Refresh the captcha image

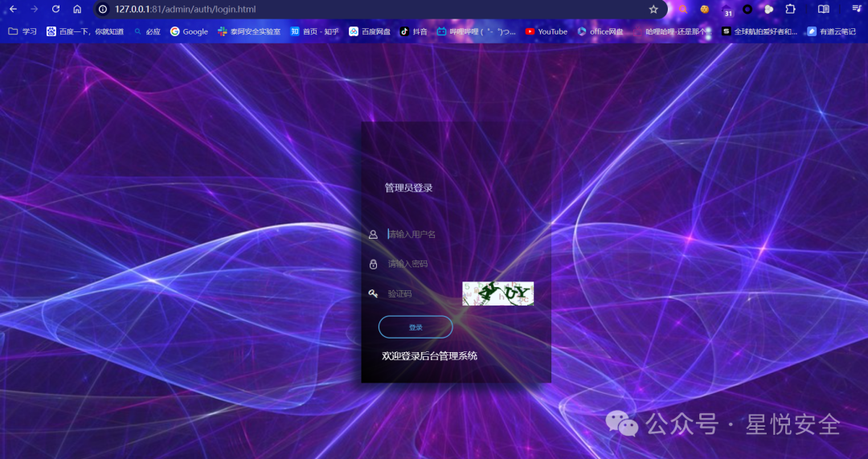[x=497, y=293]
